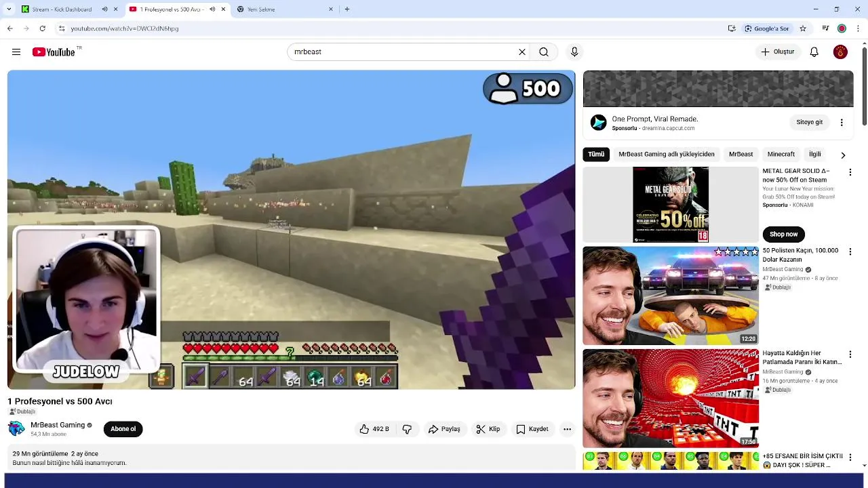This screenshot has width=868, height=488.
Task: Open options for Hayatta Kaldığın Her Patlamada video
Action: pos(850,354)
